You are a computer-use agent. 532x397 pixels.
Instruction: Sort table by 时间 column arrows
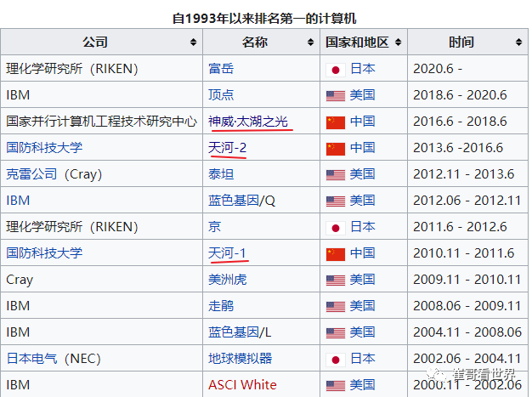tap(518, 42)
